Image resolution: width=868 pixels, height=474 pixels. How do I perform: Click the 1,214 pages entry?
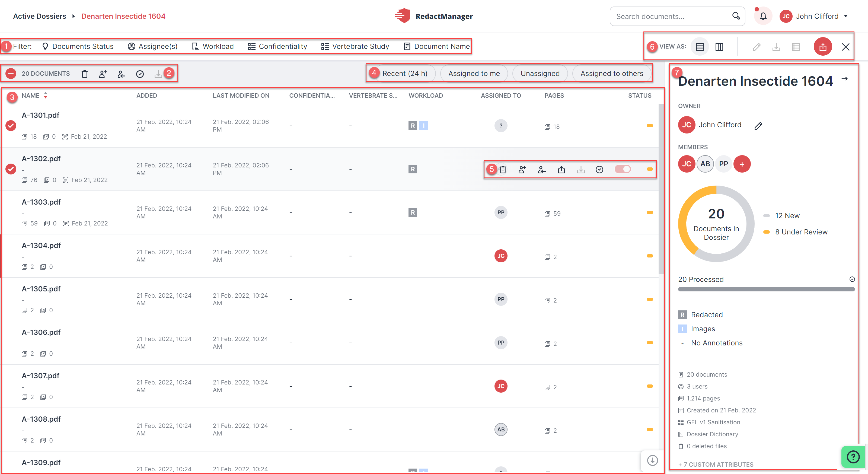[699, 398]
